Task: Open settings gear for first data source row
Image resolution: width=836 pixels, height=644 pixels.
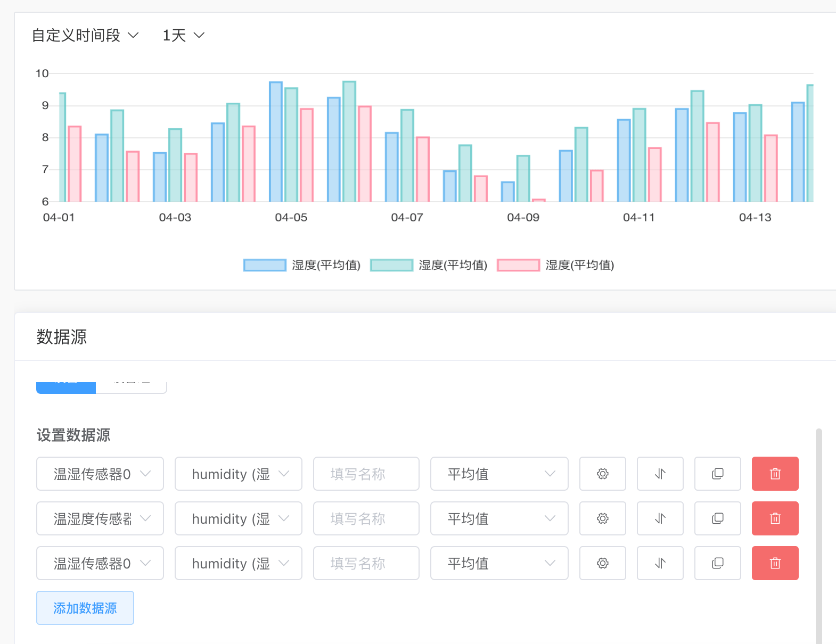Action: pyautogui.click(x=602, y=474)
